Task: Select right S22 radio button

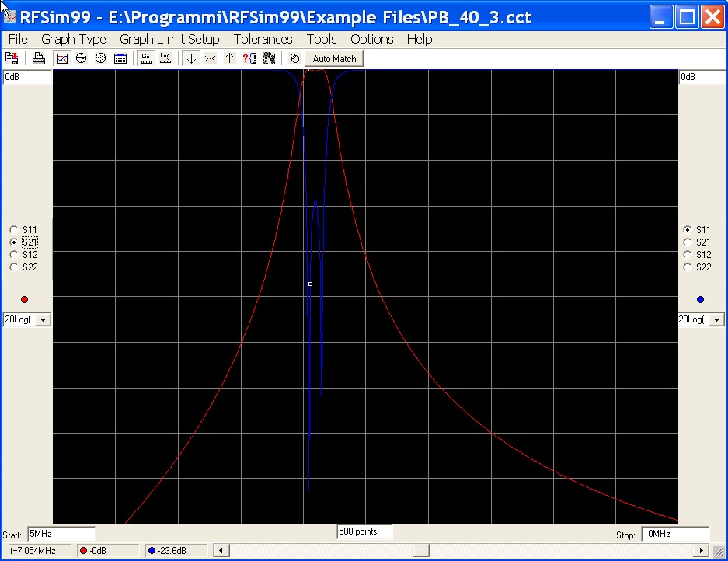Action: (687, 267)
